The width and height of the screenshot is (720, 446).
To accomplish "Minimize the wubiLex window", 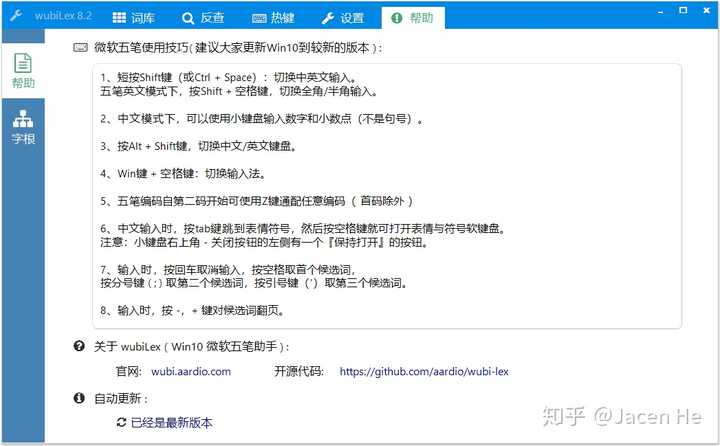I will pyautogui.click(x=660, y=11).
